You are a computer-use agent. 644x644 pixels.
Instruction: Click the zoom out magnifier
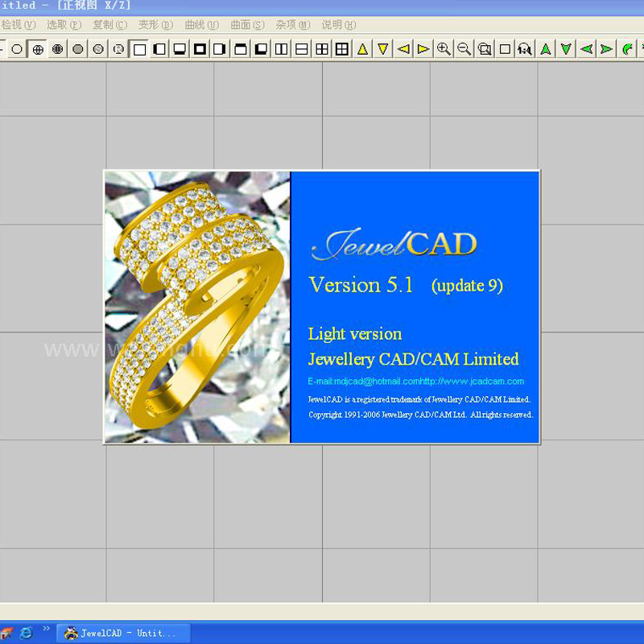pos(464,49)
